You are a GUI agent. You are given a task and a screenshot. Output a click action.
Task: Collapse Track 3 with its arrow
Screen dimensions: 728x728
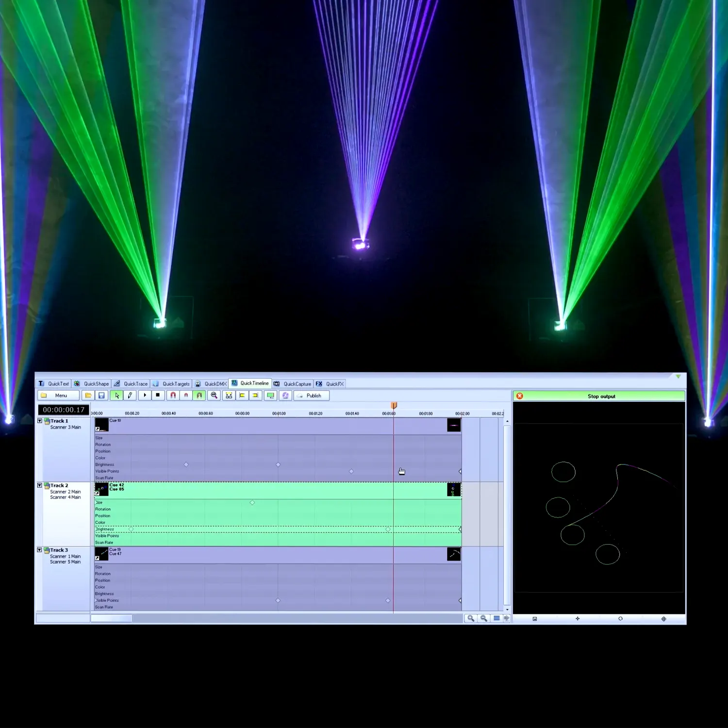40,550
